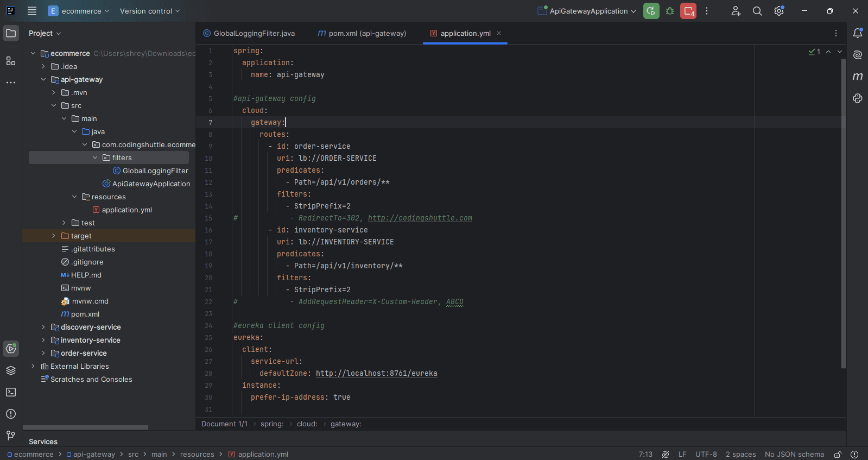Open Code With Me collaboration icon
The image size is (868, 460).
point(736,11)
